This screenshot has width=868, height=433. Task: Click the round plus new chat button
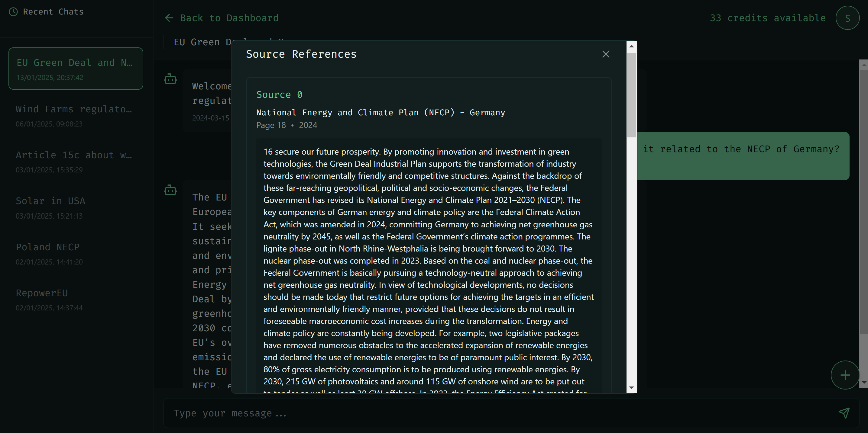coord(844,375)
